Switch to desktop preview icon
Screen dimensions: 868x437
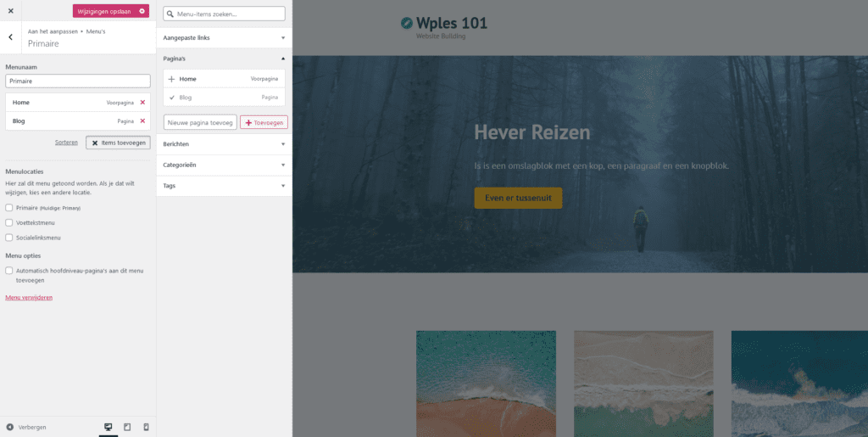point(108,427)
